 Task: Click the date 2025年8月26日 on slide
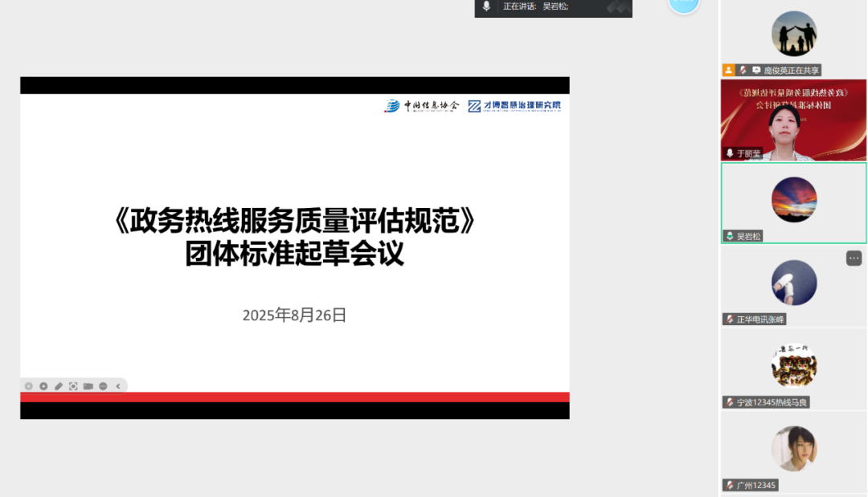click(294, 315)
